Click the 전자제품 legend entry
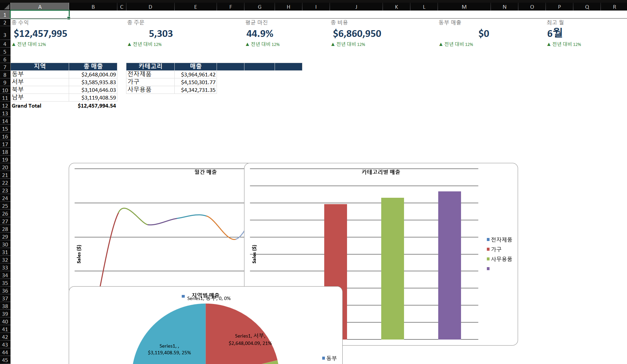Screen dimensions: 627x364 (500, 240)
